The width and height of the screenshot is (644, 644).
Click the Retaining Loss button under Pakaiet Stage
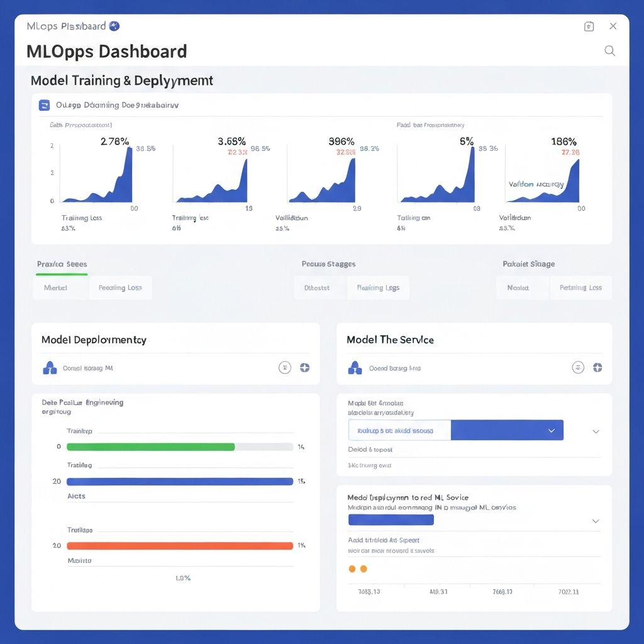580,287
